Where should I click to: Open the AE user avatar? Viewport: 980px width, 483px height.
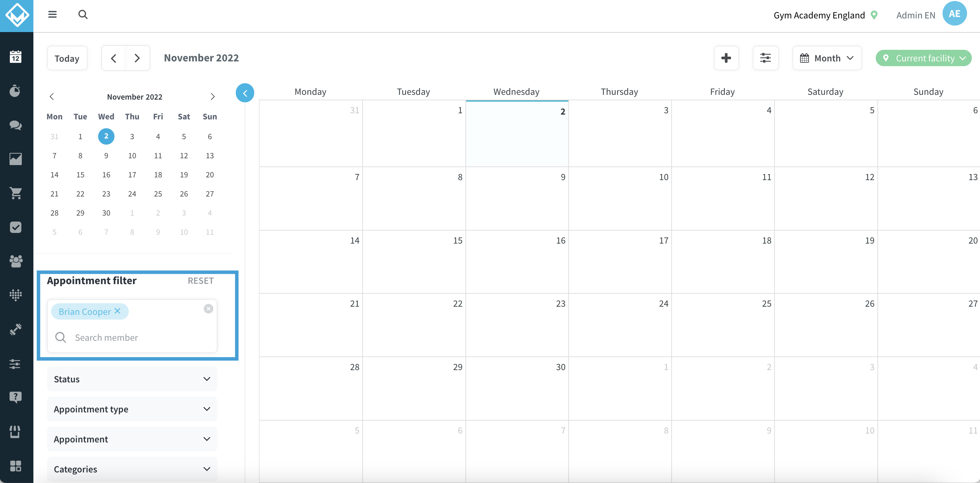954,14
